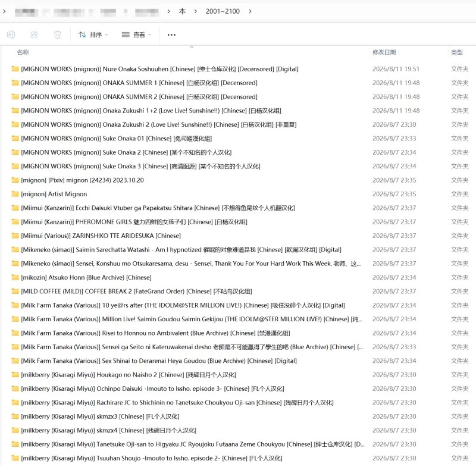476x470 pixels.
Task: Click folder icon of Atsuko Honn
Action: click(x=15, y=277)
